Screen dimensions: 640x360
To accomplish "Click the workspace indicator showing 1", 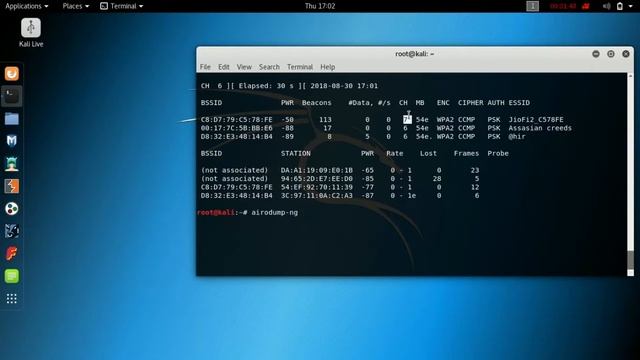I will [x=532, y=6].
